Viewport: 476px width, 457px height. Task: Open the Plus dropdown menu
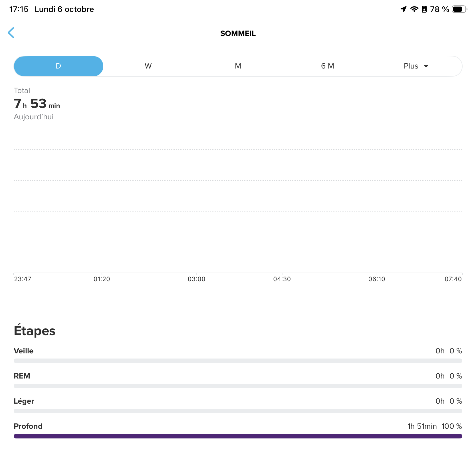click(x=411, y=66)
